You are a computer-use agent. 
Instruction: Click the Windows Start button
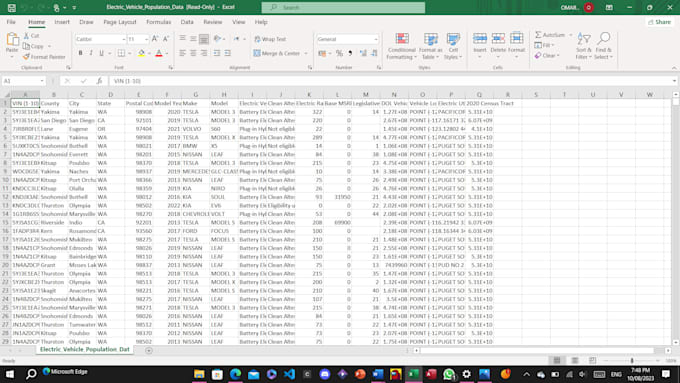(x=10, y=374)
